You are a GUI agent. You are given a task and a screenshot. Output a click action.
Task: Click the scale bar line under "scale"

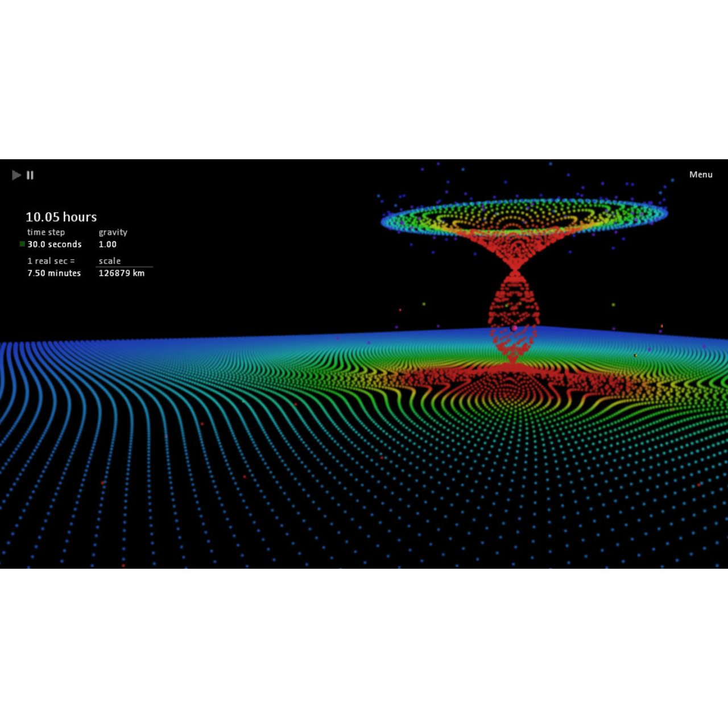click(124, 267)
